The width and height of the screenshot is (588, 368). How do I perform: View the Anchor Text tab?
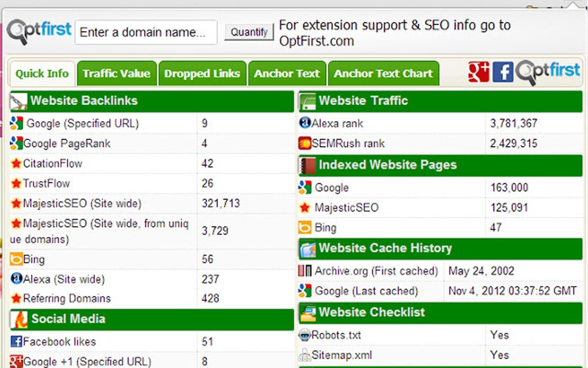pyautogui.click(x=287, y=73)
